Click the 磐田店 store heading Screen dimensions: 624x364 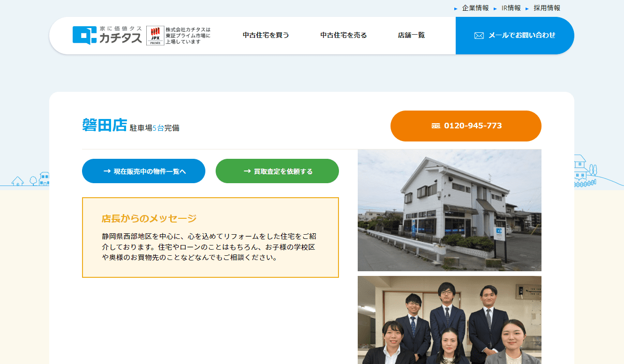105,126
